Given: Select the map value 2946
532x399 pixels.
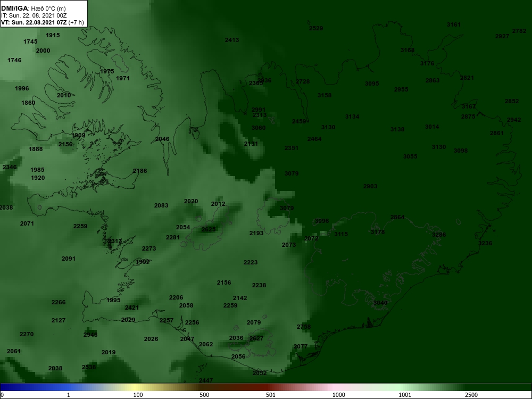Looking at the screenshot, I should (x=90, y=335).
